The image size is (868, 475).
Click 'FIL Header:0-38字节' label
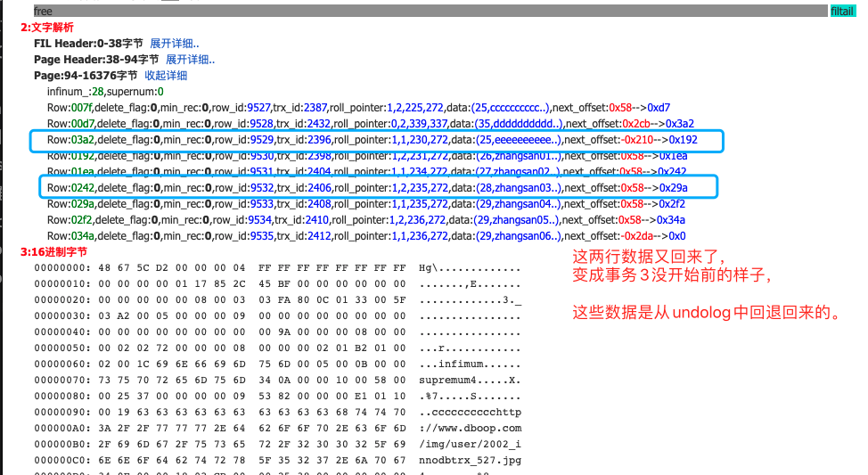[x=88, y=43]
